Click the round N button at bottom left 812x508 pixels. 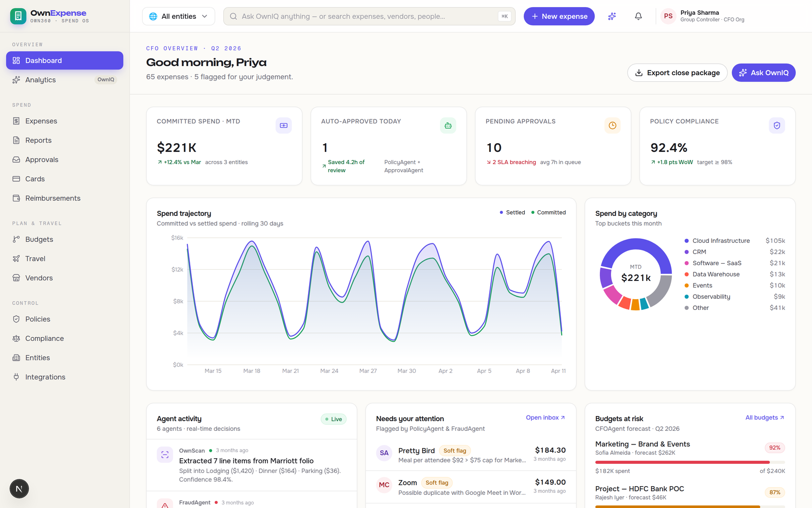[x=19, y=489]
